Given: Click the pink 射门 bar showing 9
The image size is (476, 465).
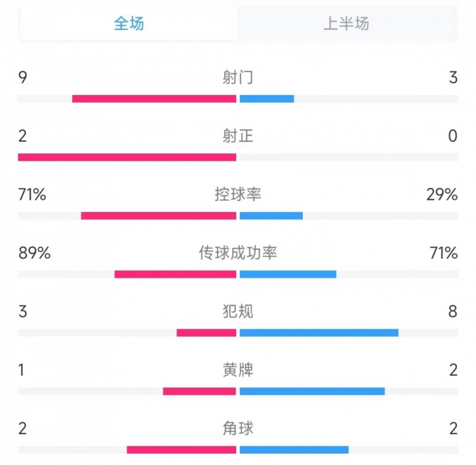Looking at the screenshot, I should [154, 98].
